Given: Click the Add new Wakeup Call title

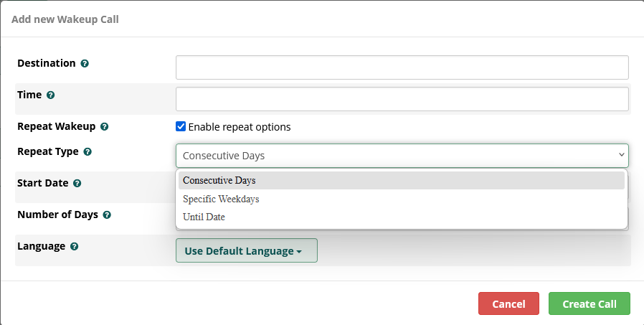Looking at the screenshot, I should coord(65,19).
